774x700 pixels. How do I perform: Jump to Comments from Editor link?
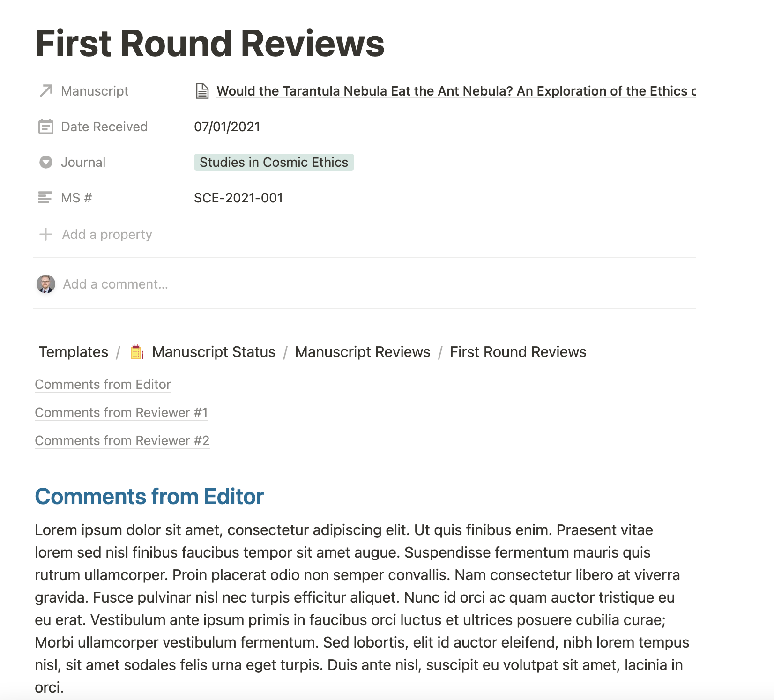coord(103,385)
